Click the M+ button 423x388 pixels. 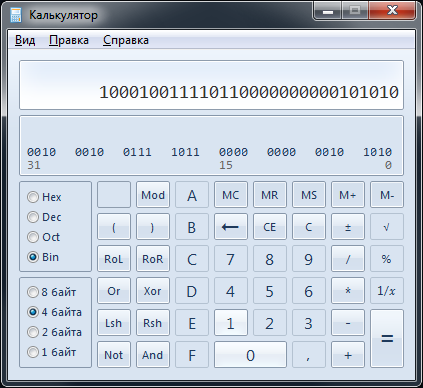348,195
